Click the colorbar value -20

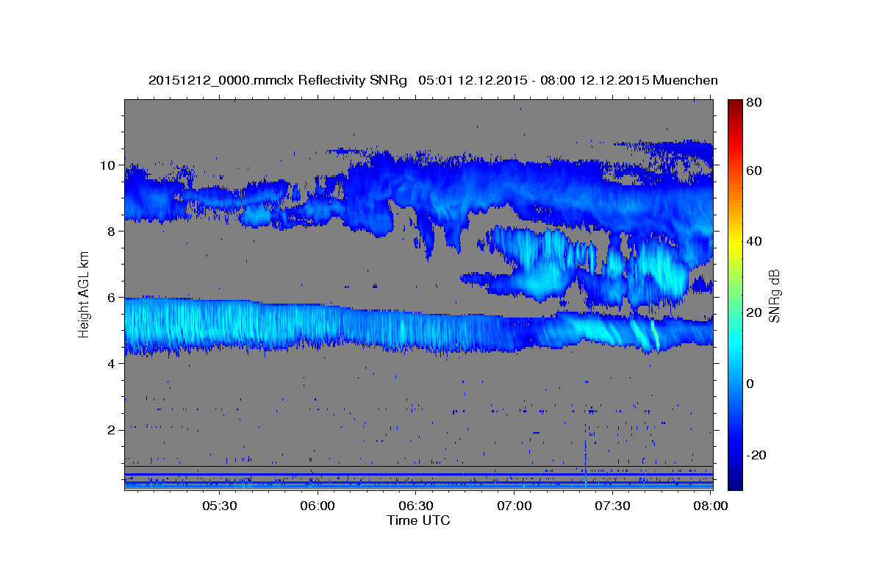[x=756, y=455]
